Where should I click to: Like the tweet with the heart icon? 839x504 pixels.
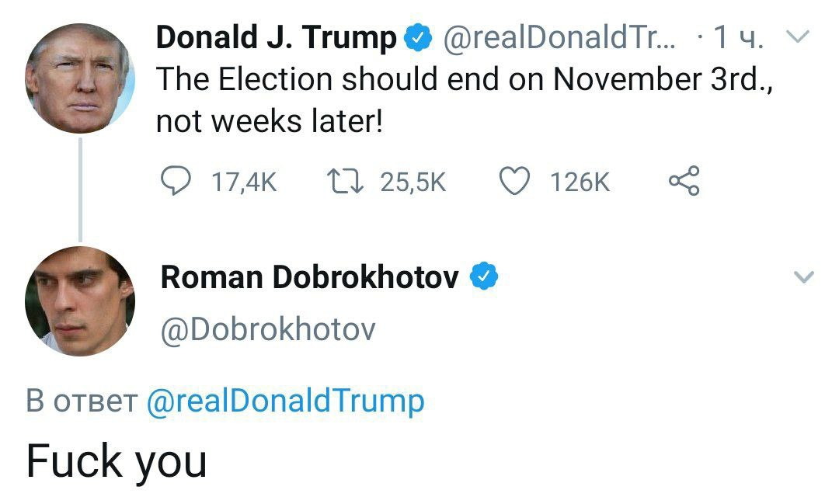[x=513, y=181]
